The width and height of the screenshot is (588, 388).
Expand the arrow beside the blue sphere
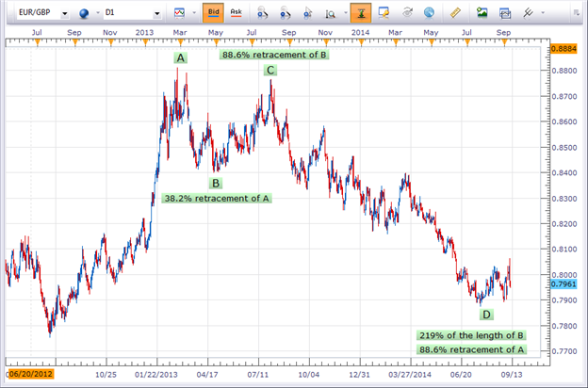[98, 13]
